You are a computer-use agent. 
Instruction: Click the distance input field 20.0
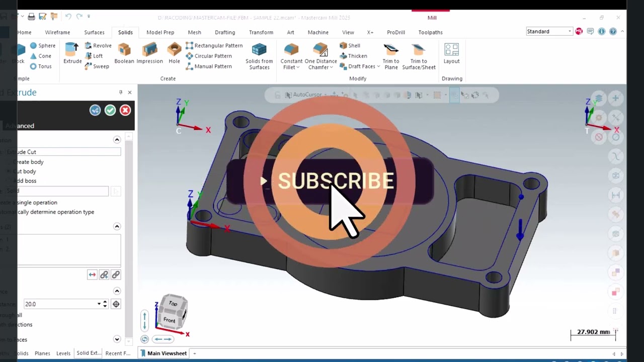click(59, 304)
